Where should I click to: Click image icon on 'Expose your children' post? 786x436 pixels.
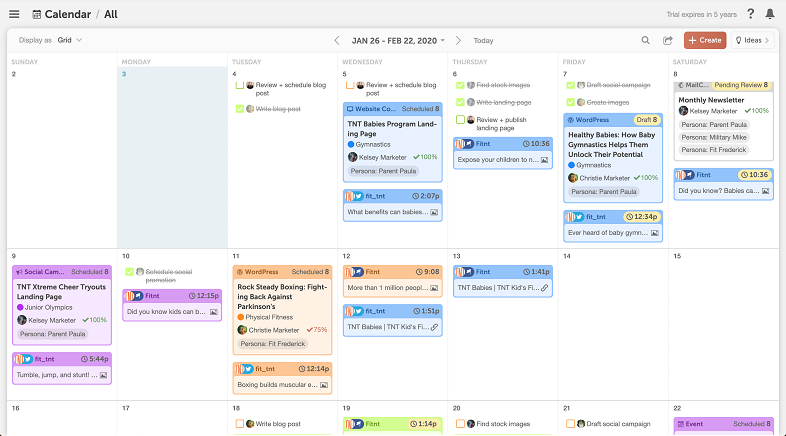pyautogui.click(x=544, y=160)
